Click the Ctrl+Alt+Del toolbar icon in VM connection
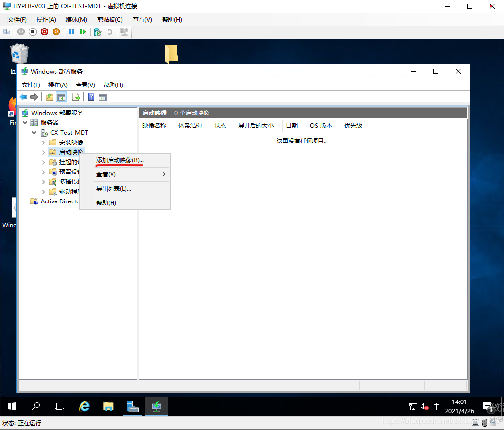Image resolution: width=504 pixels, height=430 pixels. click(7, 32)
